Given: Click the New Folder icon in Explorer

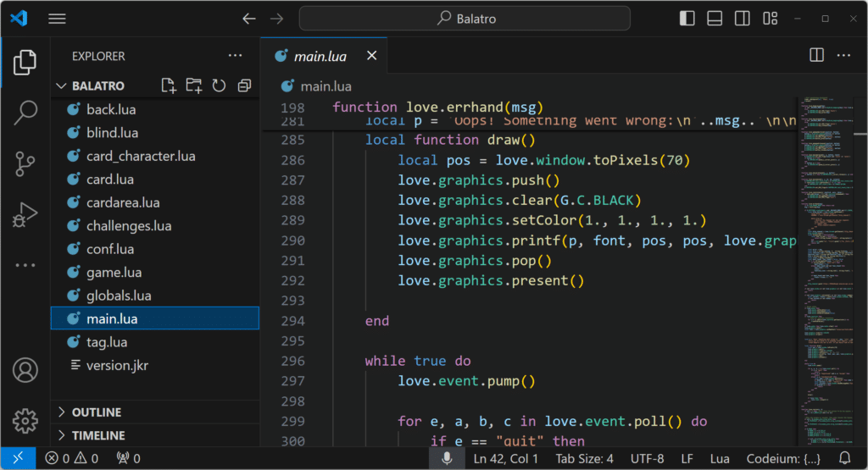Looking at the screenshot, I should [x=194, y=86].
